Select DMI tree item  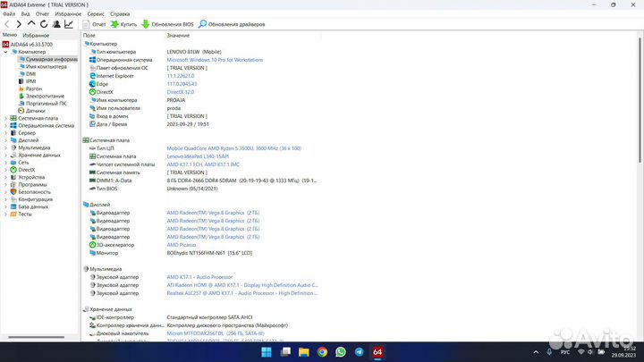point(27,74)
